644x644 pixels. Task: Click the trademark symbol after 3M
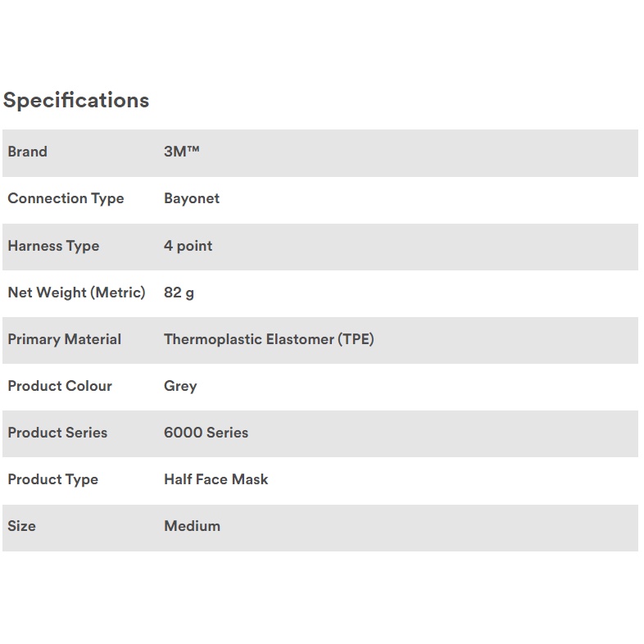(x=193, y=149)
